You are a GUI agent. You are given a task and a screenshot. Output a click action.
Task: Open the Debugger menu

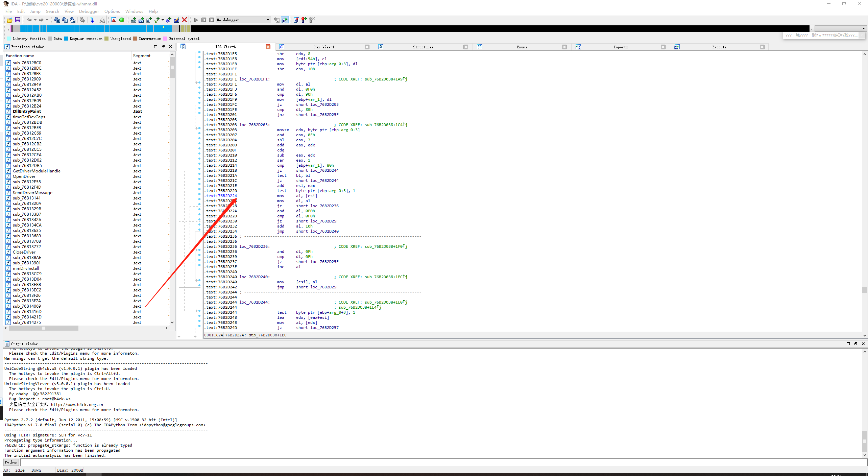[89, 11]
